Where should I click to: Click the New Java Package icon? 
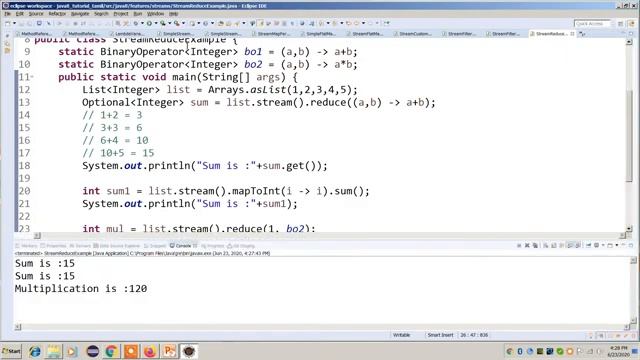click(192, 24)
